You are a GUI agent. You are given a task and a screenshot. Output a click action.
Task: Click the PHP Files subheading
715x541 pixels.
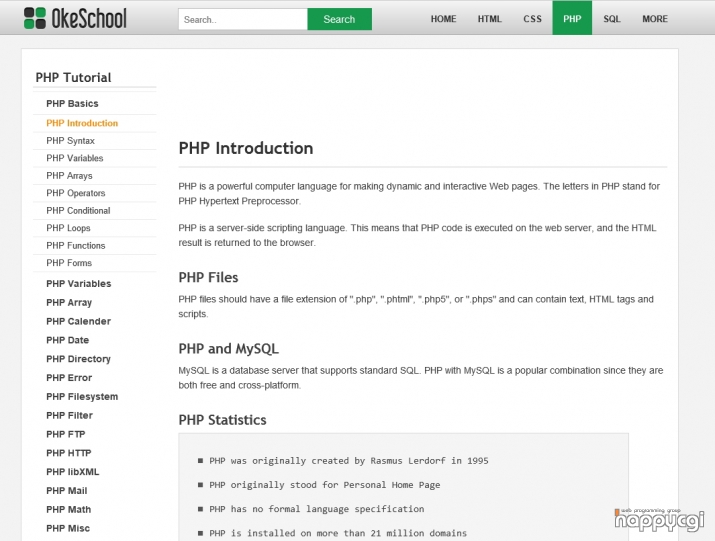pos(208,277)
